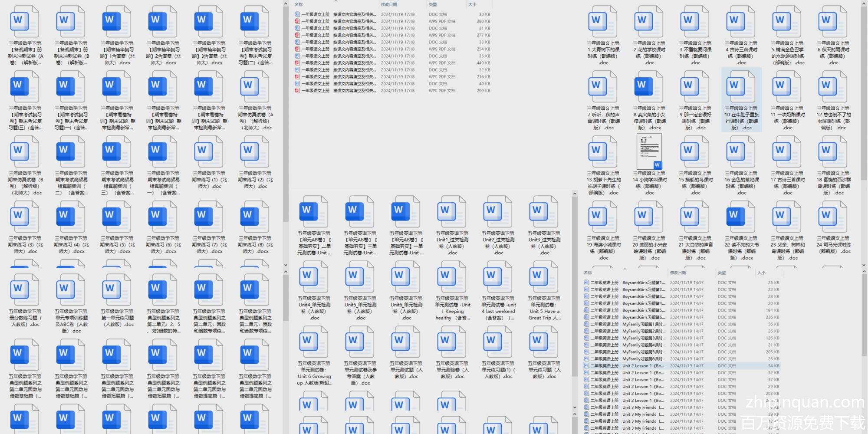Open 五年级英语下册 Unit1_过关检测卷 file
This screenshot has width=868, height=434.
(452, 213)
